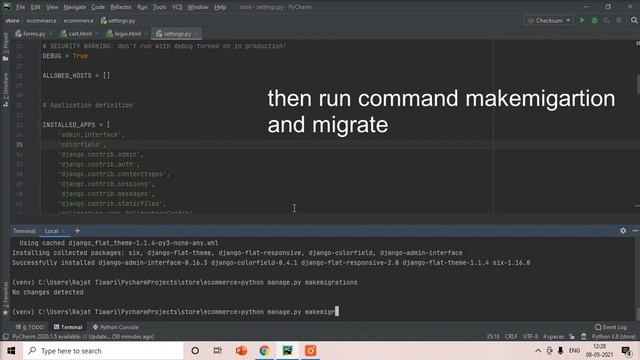
Task: Open the Tools menu
Action: click(x=160, y=7)
